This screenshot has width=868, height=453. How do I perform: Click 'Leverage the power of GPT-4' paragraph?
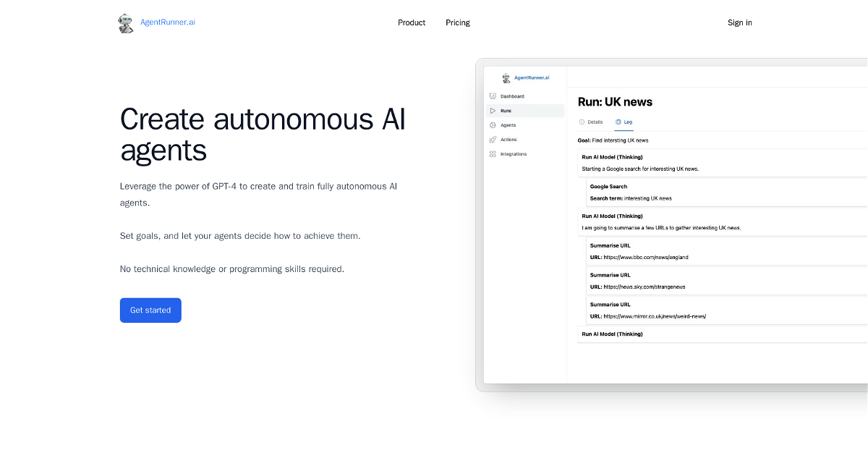click(x=258, y=195)
